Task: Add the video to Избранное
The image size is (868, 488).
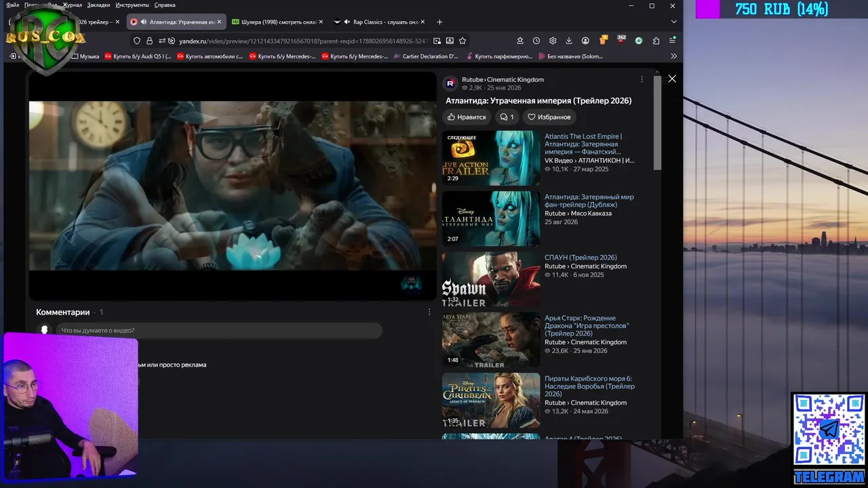Action: 549,117
